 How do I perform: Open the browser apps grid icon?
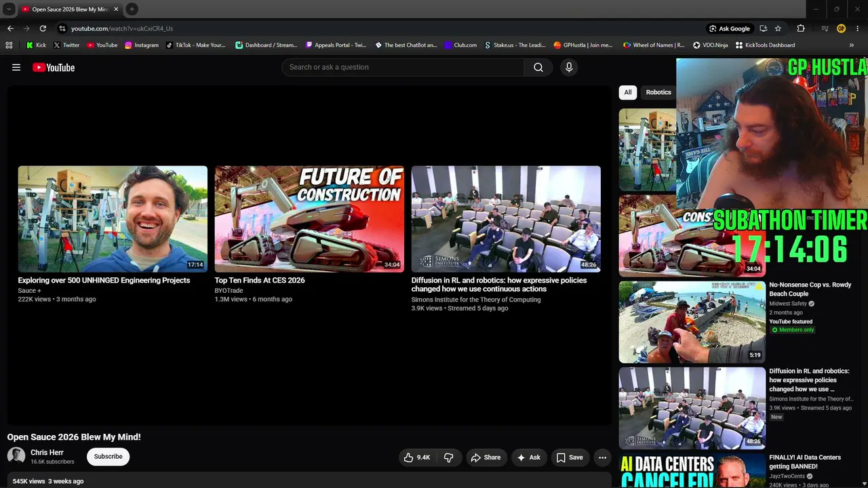(x=9, y=45)
